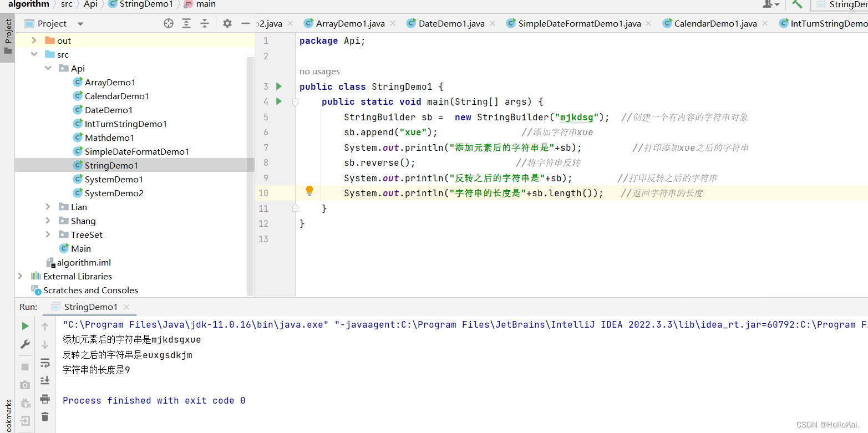Image resolution: width=868 pixels, height=433 pixels.
Task: Clear console output with the trash icon
Action: (x=45, y=417)
